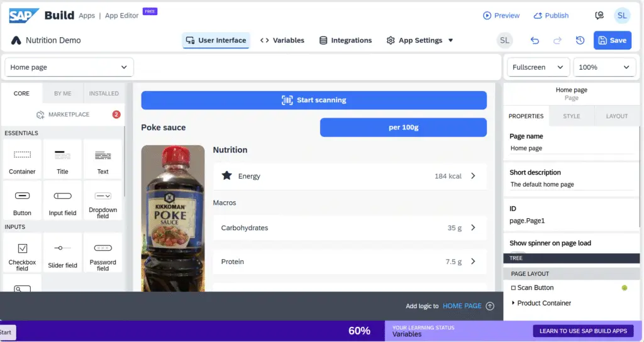Viewport: 644px width, 342px height.
Task: Open the Home page selector dropdown
Action: pos(69,67)
